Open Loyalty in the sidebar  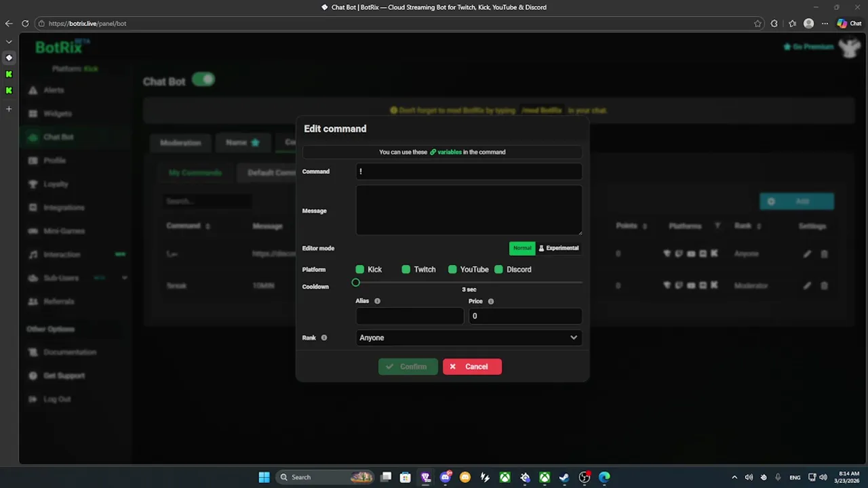pyautogui.click(x=56, y=184)
